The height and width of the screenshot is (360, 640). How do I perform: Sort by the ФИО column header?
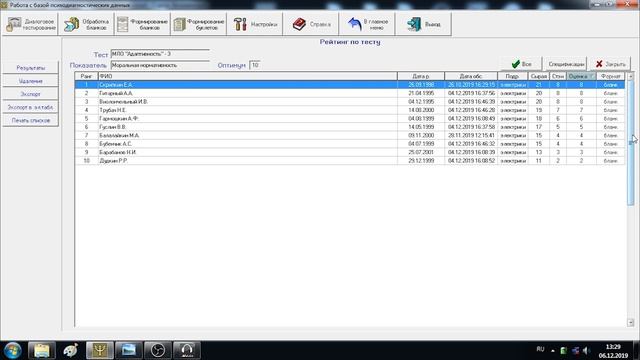coord(247,76)
